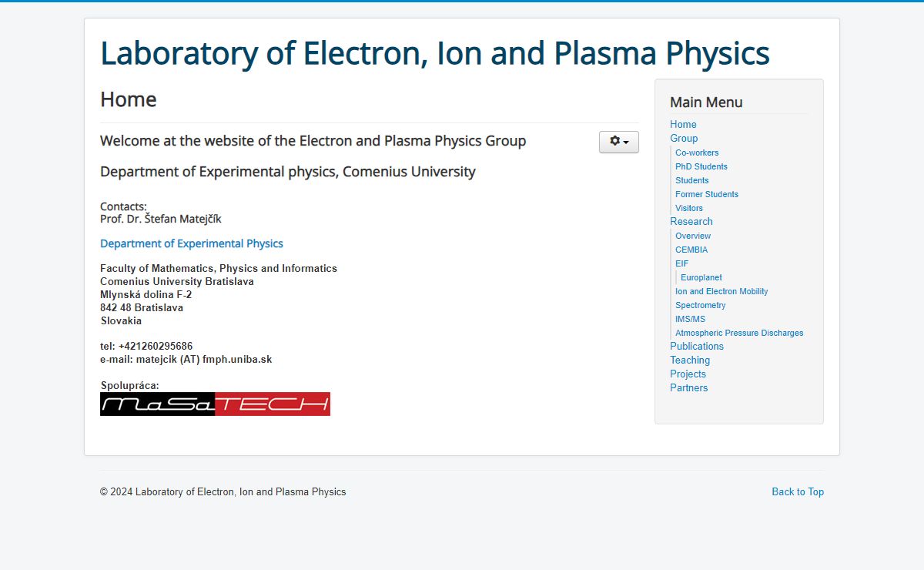
Task: Select the CEMBIA research link
Action: point(691,250)
